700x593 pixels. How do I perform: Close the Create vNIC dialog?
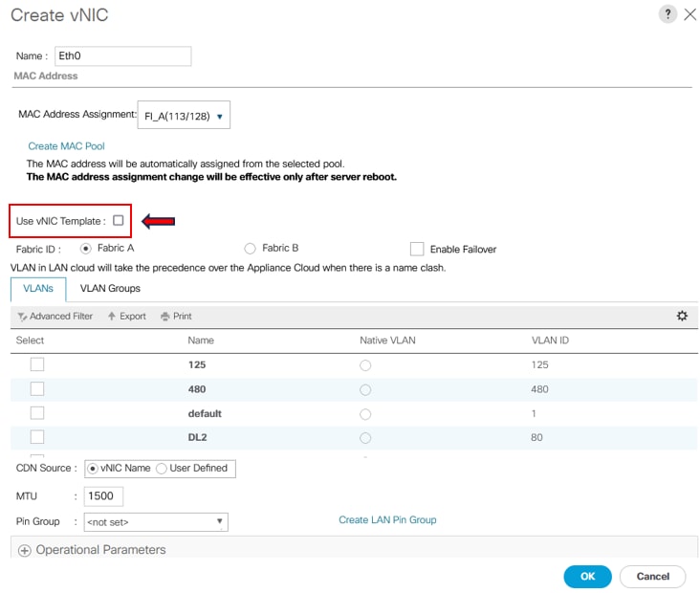690,14
